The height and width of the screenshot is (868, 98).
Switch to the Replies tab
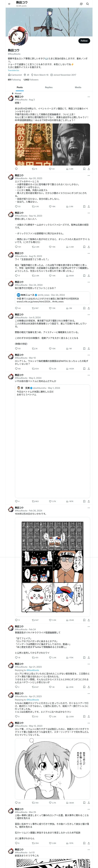[49, 87]
